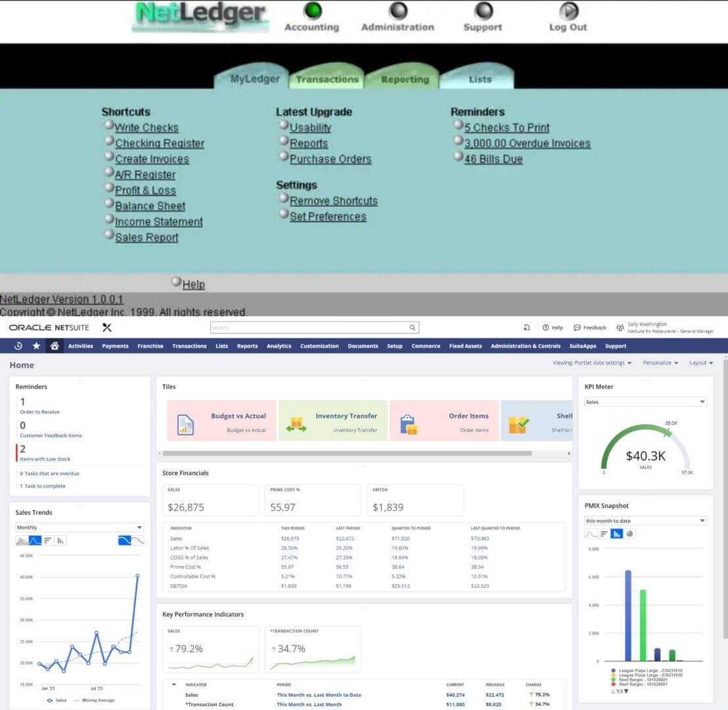Open the Analytics menu

pos(279,346)
